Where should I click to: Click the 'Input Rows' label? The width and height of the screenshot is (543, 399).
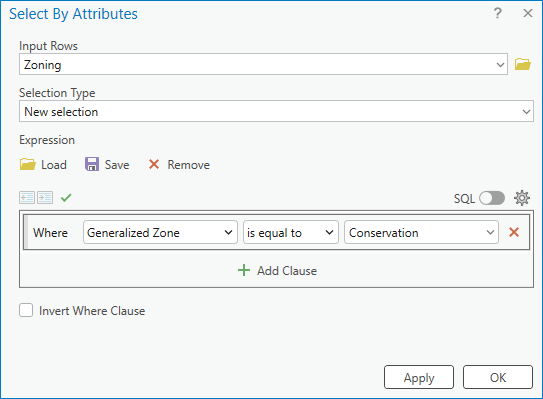48,46
